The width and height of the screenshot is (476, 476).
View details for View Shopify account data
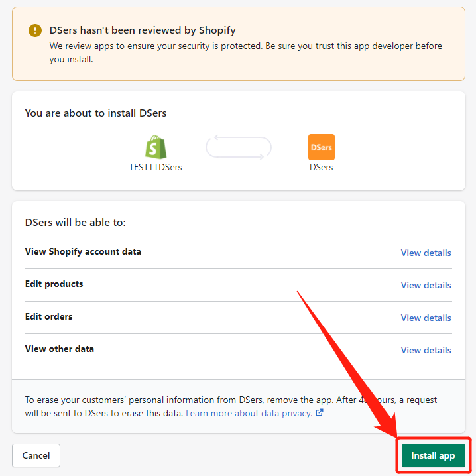pyautogui.click(x=426, y=253)
